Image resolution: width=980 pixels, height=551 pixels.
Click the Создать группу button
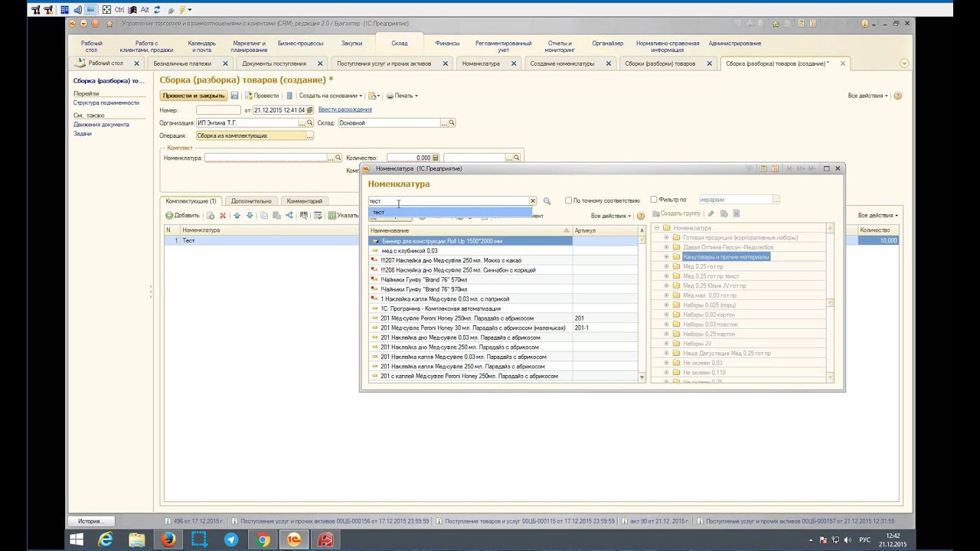[x=676, y=214]
